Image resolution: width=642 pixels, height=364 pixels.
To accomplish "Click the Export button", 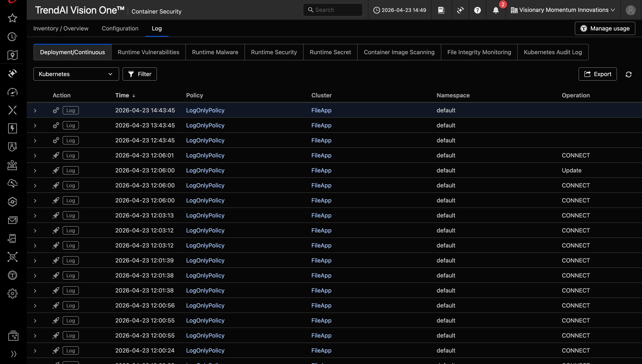I will tap(598, 74).
